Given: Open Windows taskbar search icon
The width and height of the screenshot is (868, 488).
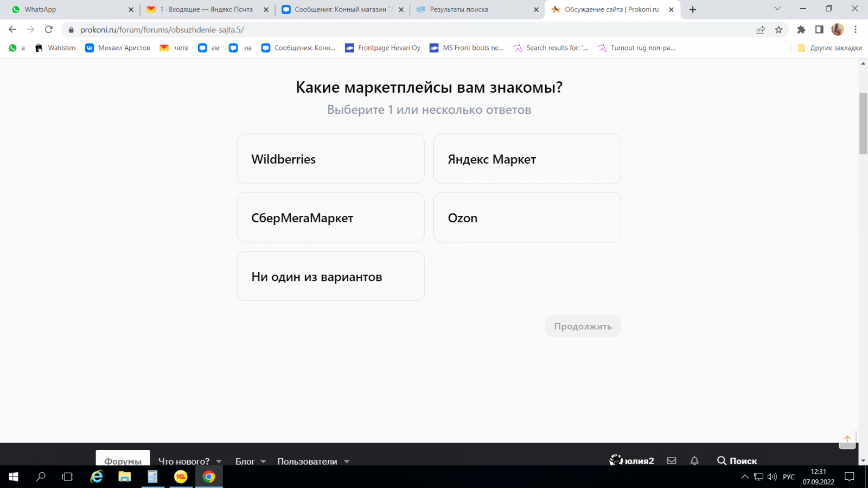Looking at the screenshot, I should click(41, 477).
